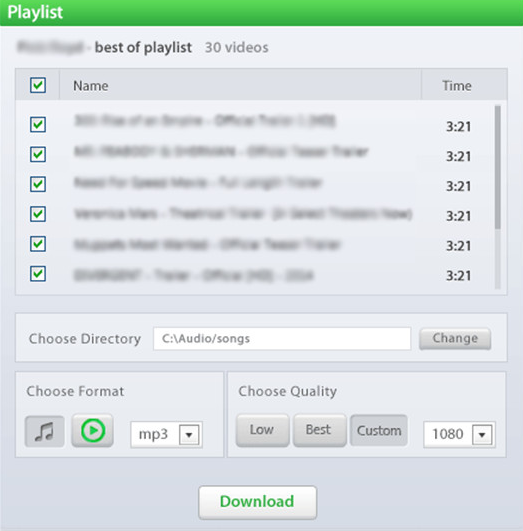Toggle the fourth playlist video checkbox
The image size is (523, 531).
38,214
